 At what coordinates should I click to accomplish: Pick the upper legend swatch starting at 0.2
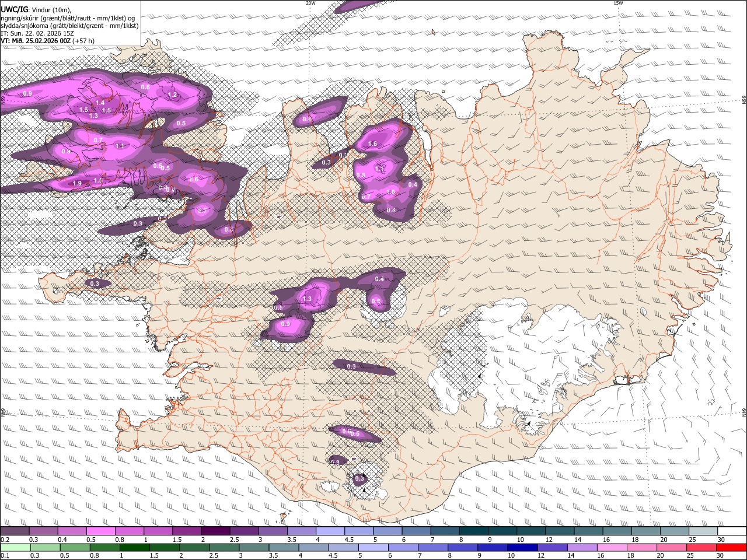click(15, 531)
